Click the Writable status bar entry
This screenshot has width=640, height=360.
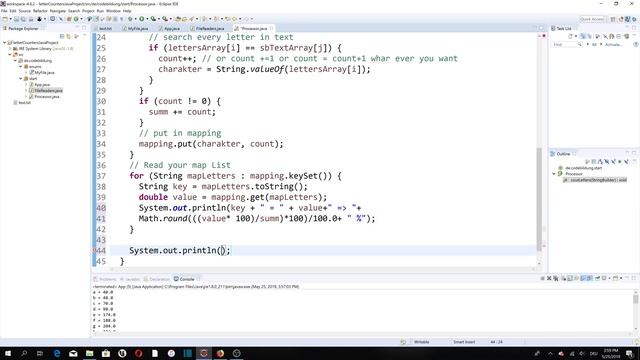(422, 342)
